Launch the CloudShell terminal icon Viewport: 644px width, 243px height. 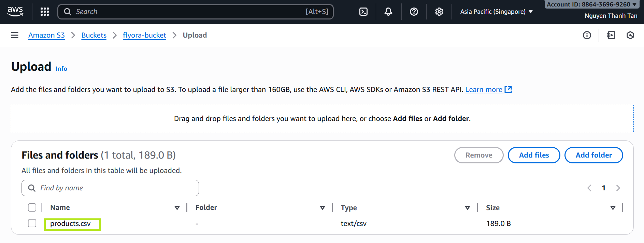pos(363,12)
